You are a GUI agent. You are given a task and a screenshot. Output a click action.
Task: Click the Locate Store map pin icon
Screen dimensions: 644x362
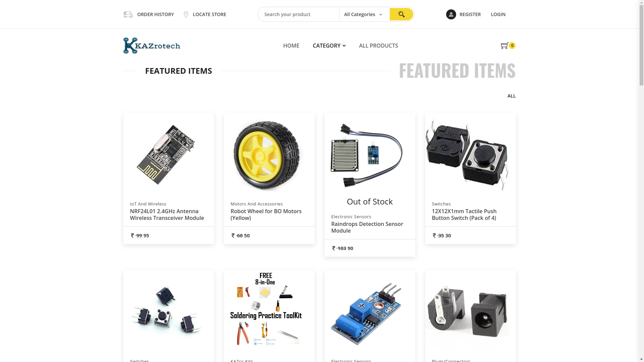186,14
